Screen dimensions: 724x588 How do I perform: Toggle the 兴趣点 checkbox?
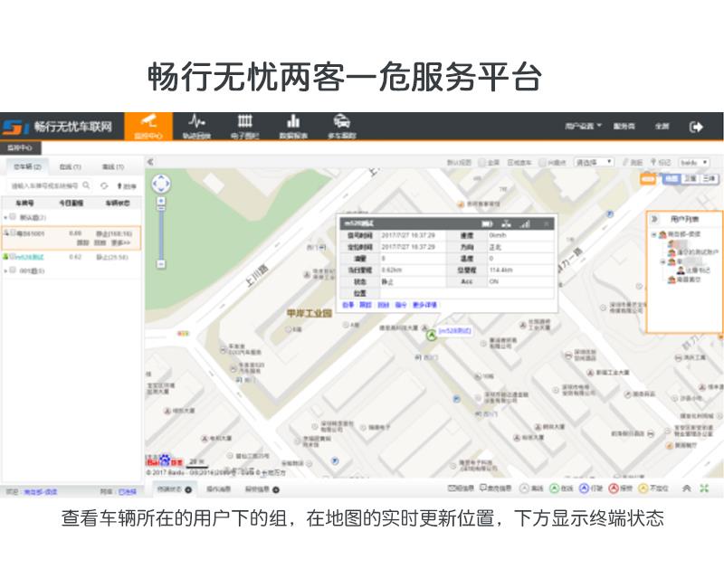541,162
